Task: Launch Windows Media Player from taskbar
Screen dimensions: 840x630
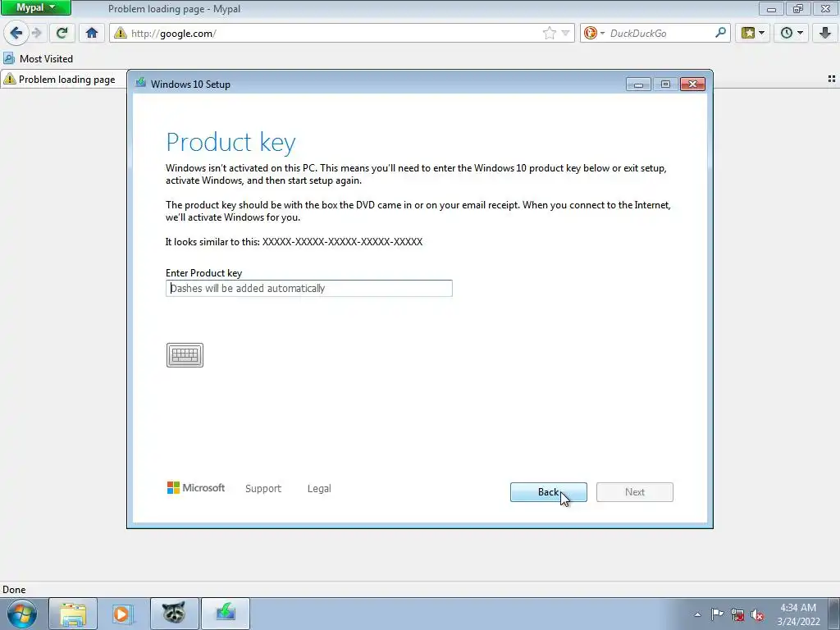Action: (x=121, y=614)
